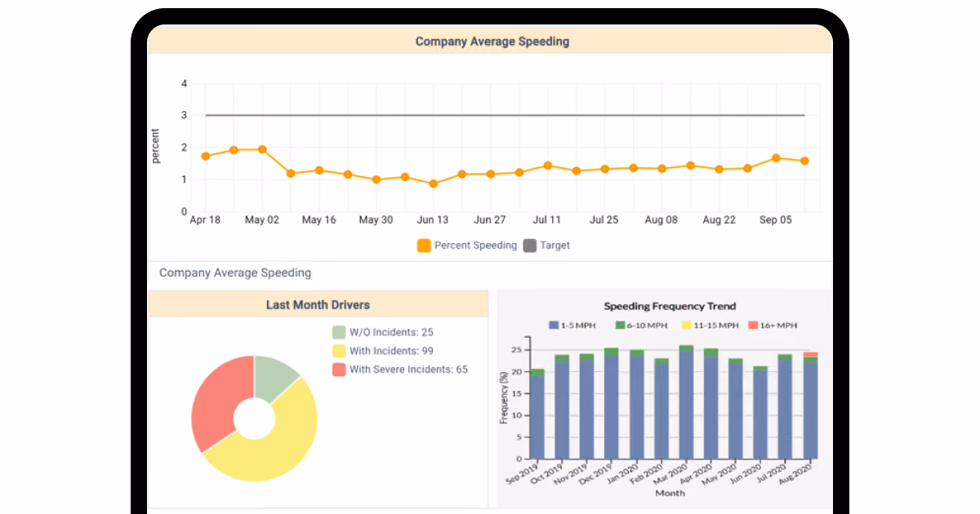
Task: Select the Sep 2019 bar
Action: [537, 414]
